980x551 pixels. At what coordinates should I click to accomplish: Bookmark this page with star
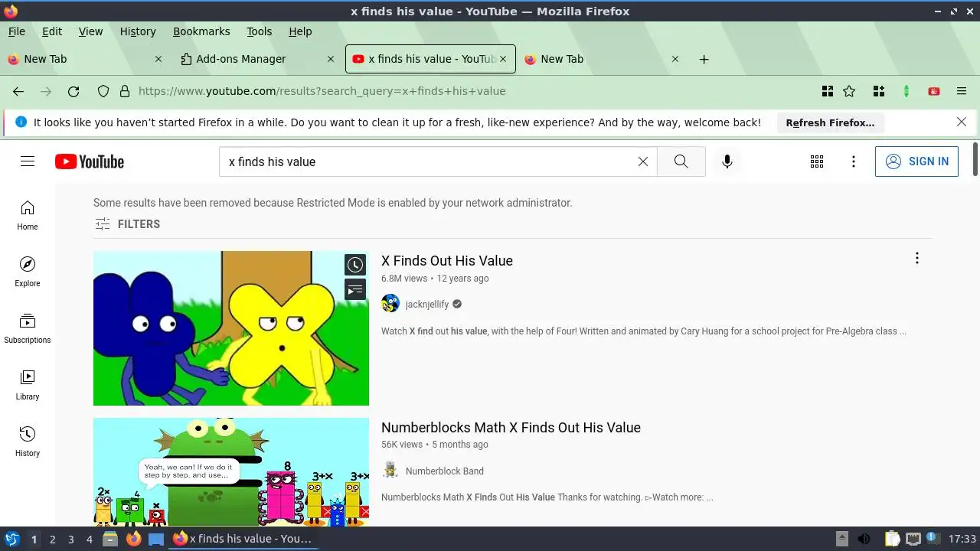[849, 91]
